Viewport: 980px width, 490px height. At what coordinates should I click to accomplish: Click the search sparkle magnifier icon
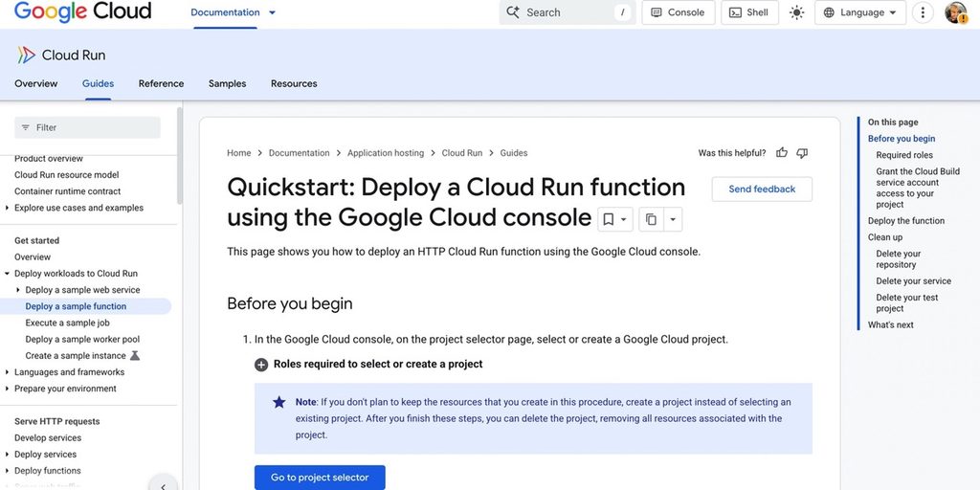pyautogui.click(x=513, y=12)
